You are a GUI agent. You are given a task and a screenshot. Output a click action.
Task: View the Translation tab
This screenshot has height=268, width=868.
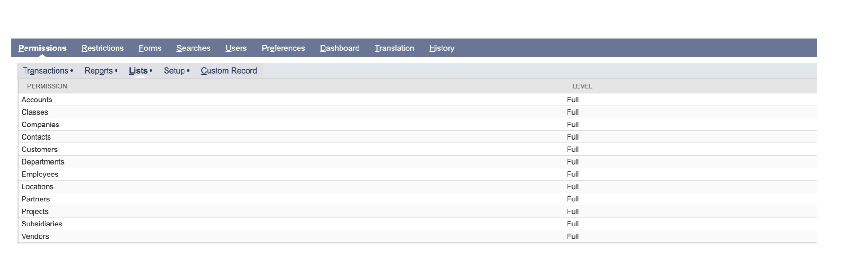(394, 48)
